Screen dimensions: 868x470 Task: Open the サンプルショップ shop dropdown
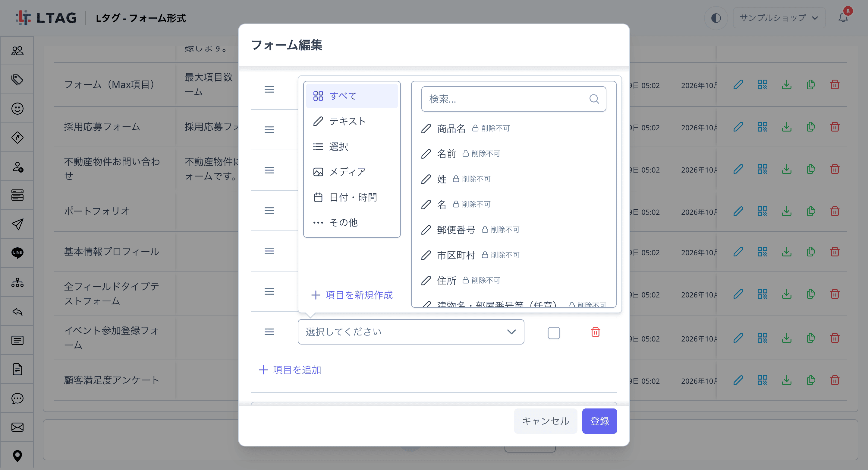click(779, 18)
